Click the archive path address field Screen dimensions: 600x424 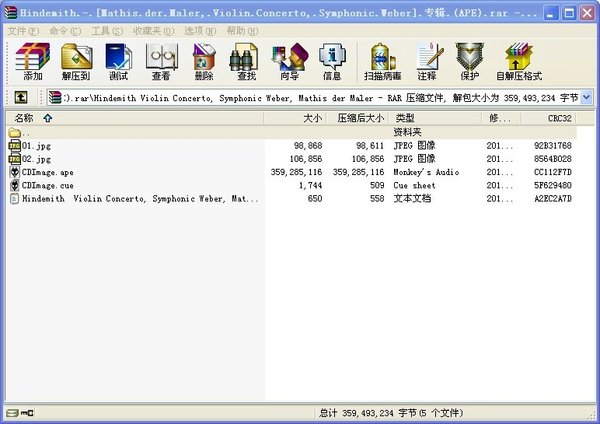click(321, 98)
